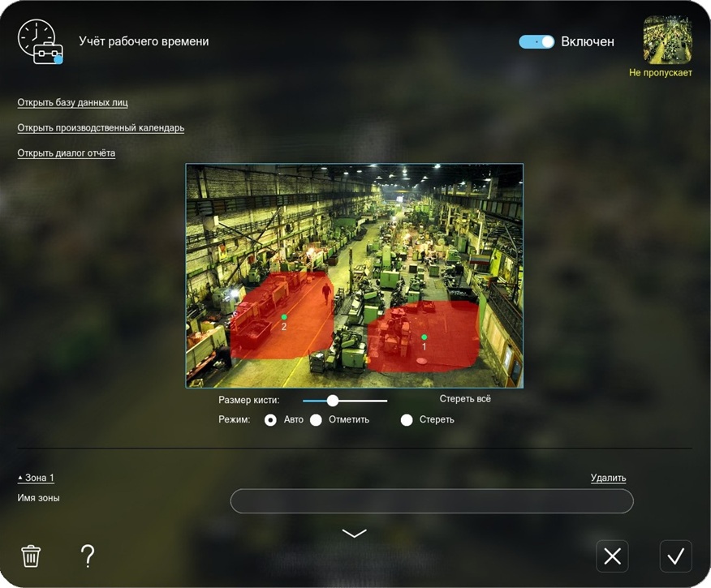Cancel changes with the X icon

point(612,556)
